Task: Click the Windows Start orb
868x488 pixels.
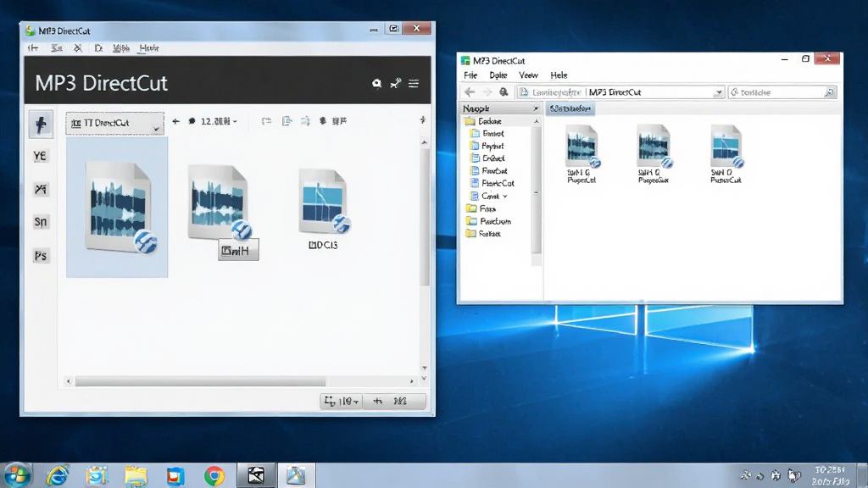Action: click(x=17, y=475)
